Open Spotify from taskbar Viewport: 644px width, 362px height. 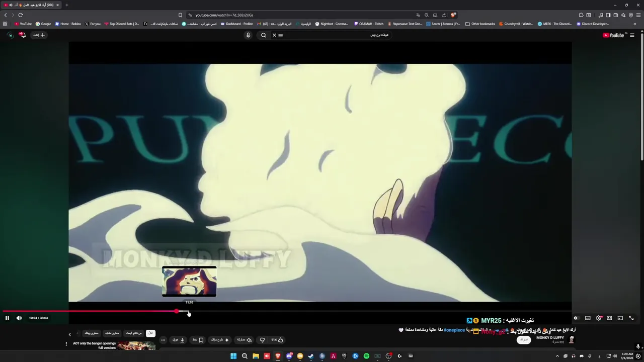coord(366,356)
